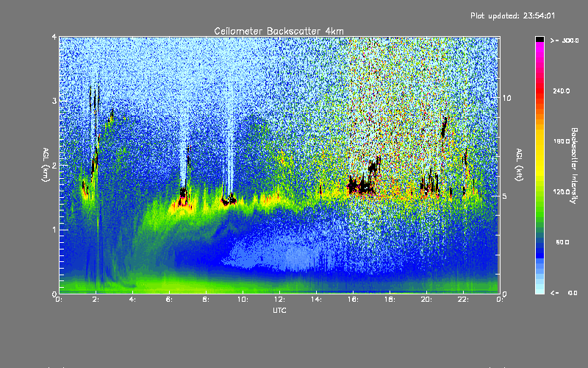
Task: Click the "240.0" colorbar value
Action: tap(562, 91)
